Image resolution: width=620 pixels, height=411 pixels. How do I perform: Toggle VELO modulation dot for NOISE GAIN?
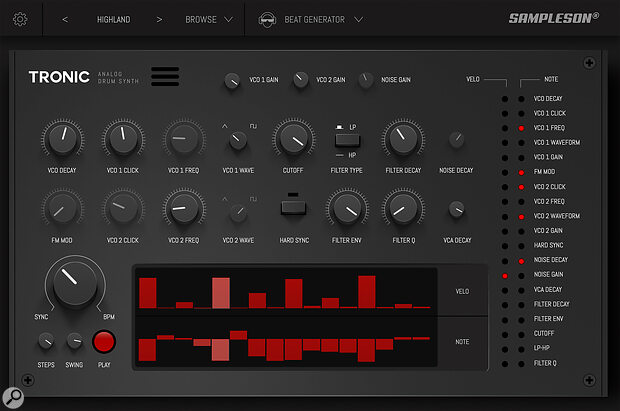pos(505,276)
